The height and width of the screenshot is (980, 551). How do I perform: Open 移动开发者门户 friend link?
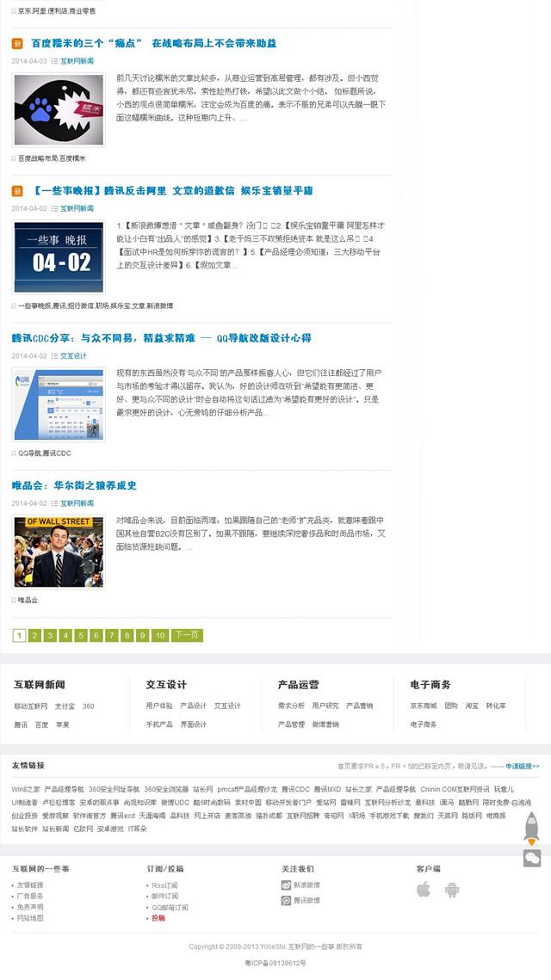coord(288,803)
